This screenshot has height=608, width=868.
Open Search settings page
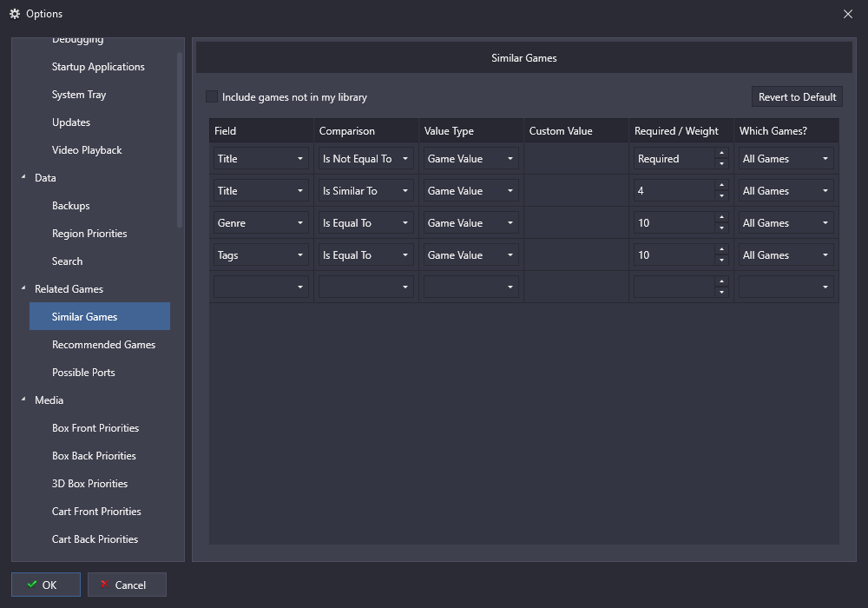[67, 261]
